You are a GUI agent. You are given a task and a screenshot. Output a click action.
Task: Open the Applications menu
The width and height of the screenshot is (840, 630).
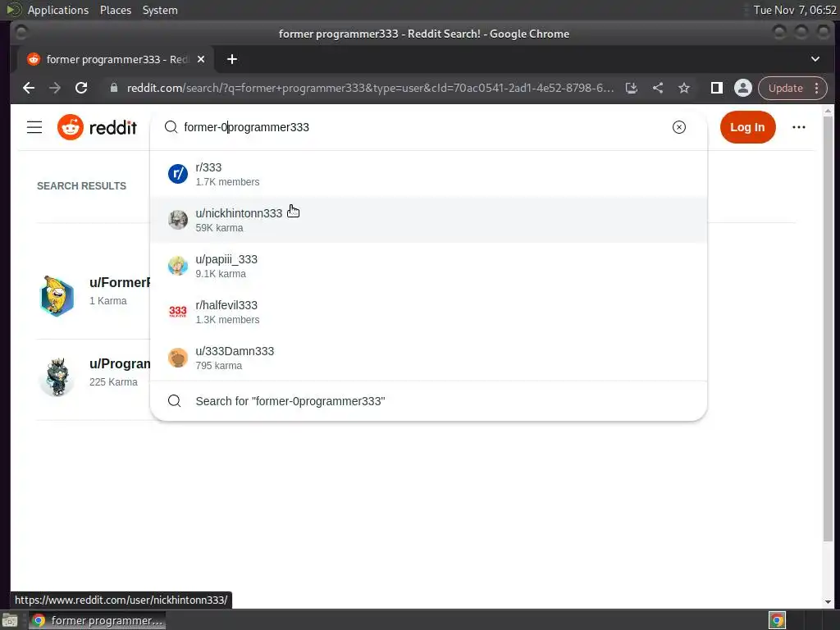point(58,10)
